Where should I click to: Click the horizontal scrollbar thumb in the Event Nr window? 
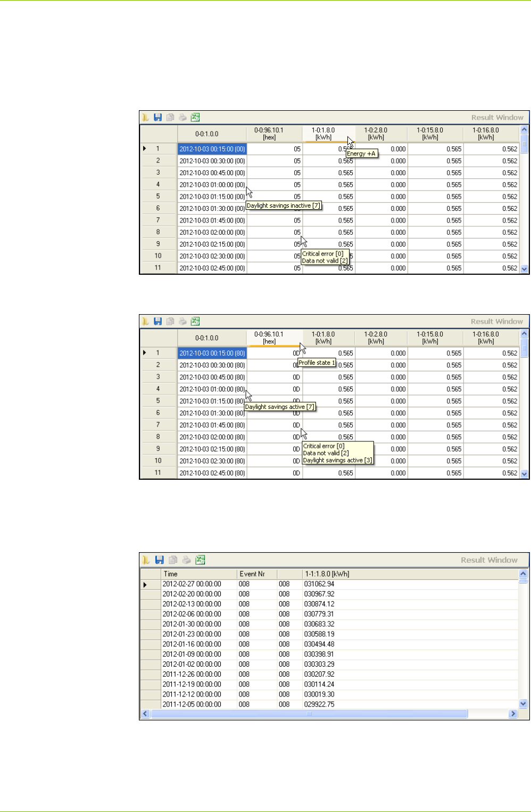pos(309,713)
